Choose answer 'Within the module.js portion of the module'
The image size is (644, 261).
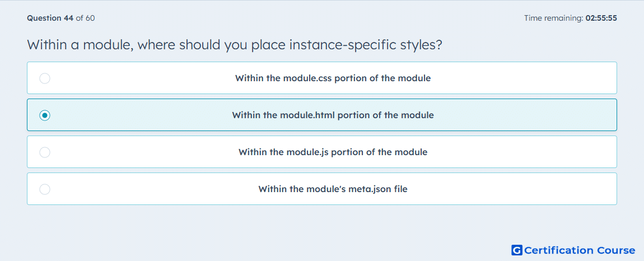pyautogui.click(x=333, y=152)
